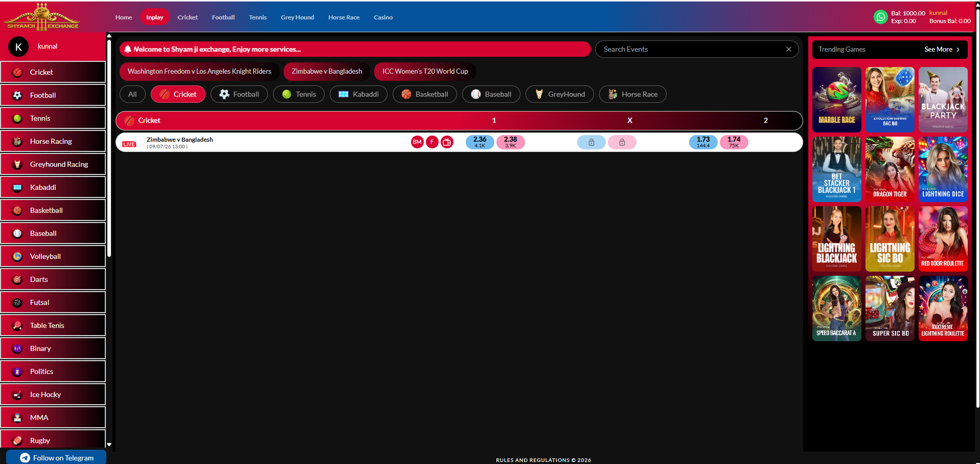Select Tennis filter chip
Screen dimensions: 980x464
coord(299,94)
